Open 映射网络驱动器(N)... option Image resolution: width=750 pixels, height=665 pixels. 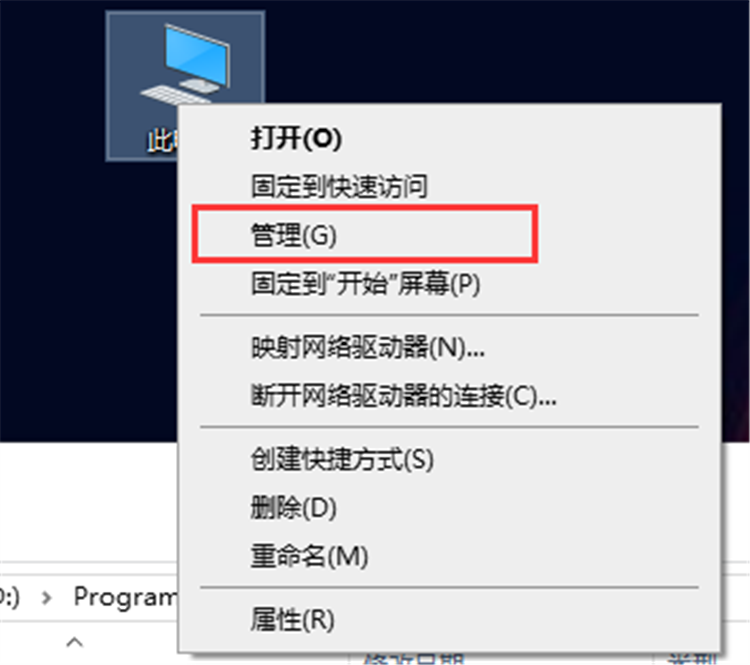(x=368, y=347)
